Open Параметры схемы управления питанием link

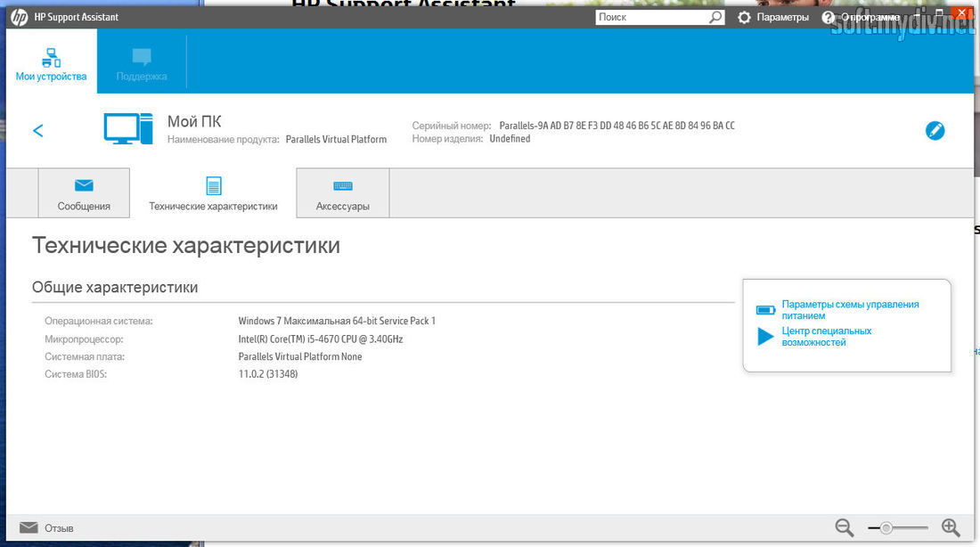(850, 309)
